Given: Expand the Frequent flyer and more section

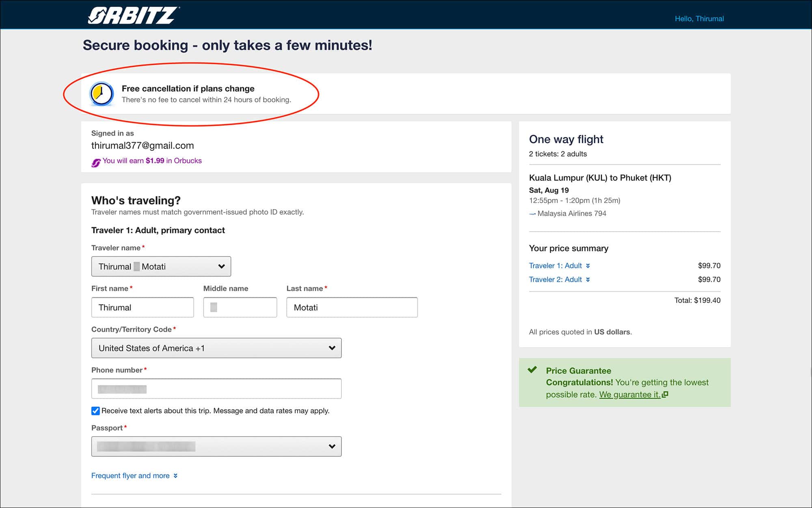Looking at the screenshot, I should (134, 475).
